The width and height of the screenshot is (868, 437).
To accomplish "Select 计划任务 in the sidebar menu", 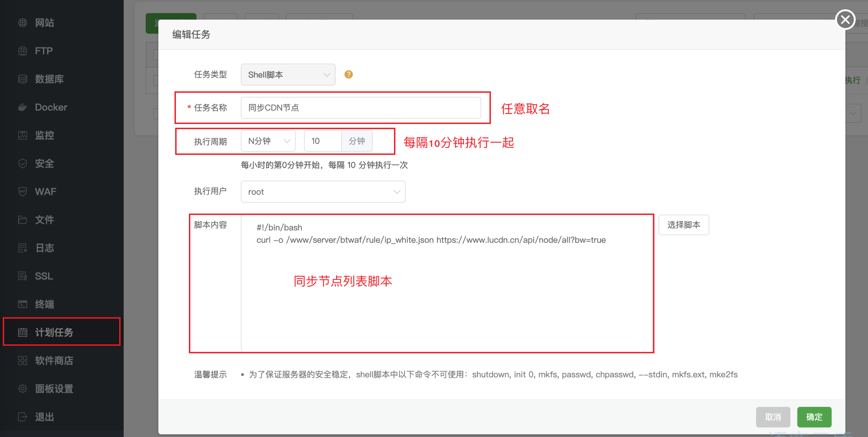I will point(54,332).
